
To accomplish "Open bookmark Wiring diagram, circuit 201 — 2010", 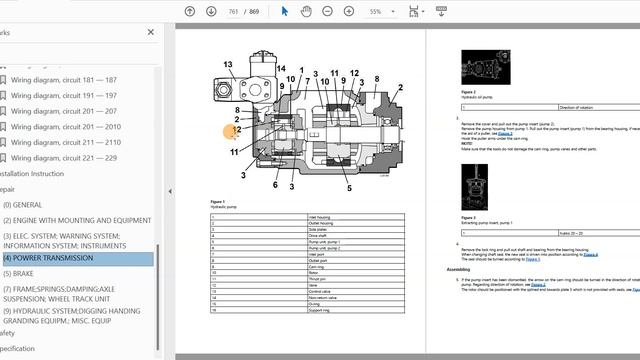I will (x=66, y=127).
